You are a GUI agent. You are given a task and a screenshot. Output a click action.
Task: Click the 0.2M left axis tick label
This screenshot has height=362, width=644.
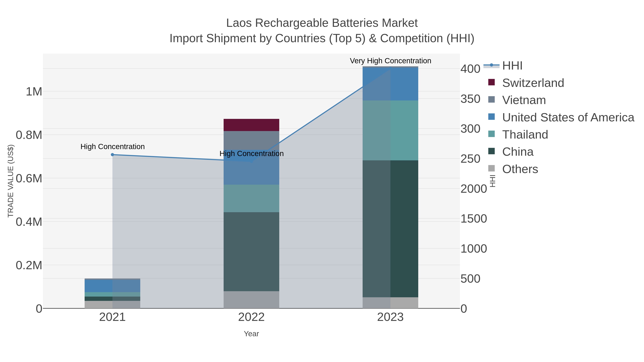point(29,265)
